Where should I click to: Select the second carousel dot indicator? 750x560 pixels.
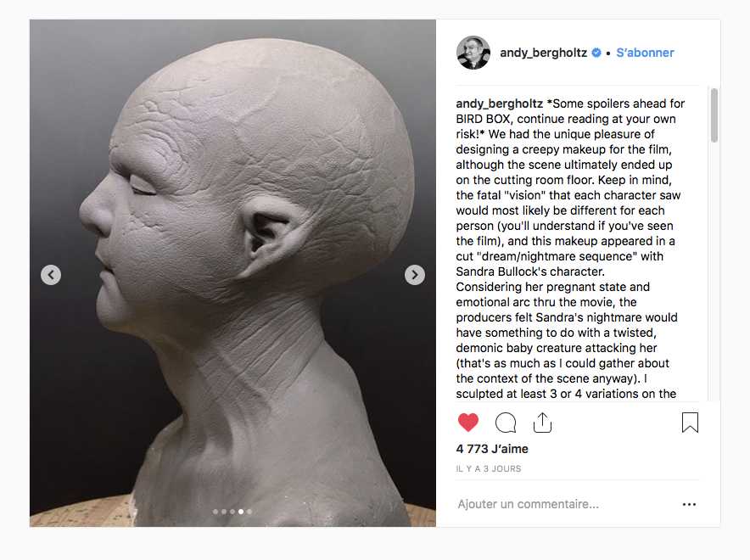point(224,512)
